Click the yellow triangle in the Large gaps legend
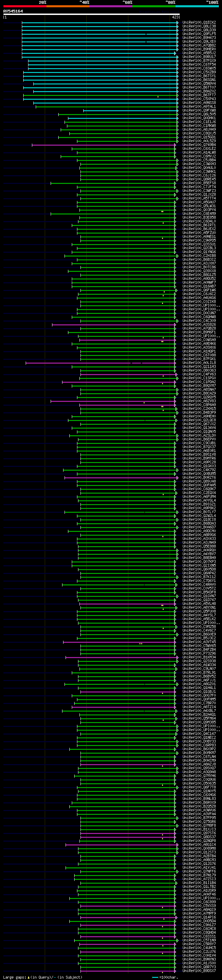This screenshot has height=980, width=222. pyautogui.click(x=29, y=977)
